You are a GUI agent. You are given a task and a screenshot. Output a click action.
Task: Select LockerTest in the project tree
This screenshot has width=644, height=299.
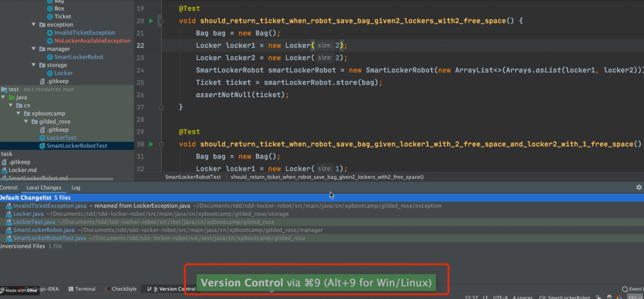62,138
